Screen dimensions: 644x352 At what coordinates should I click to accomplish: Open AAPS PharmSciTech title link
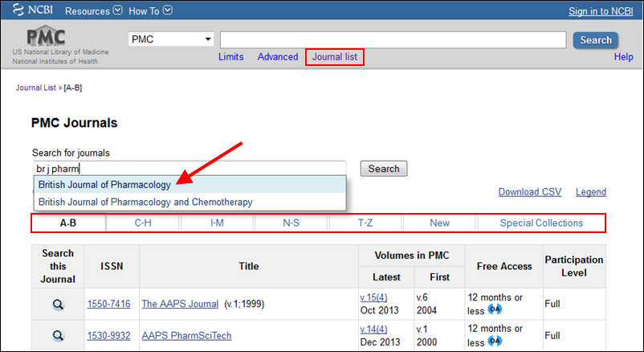coord(186,336)
